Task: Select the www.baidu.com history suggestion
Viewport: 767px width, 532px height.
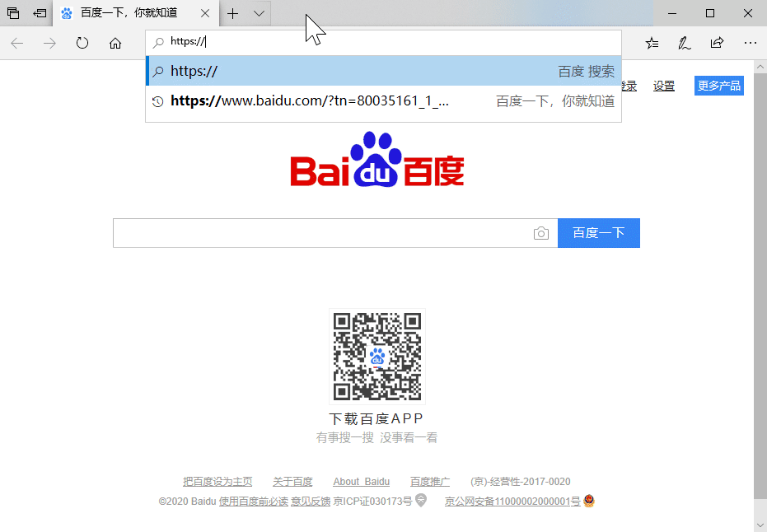Action: [384, 101]
